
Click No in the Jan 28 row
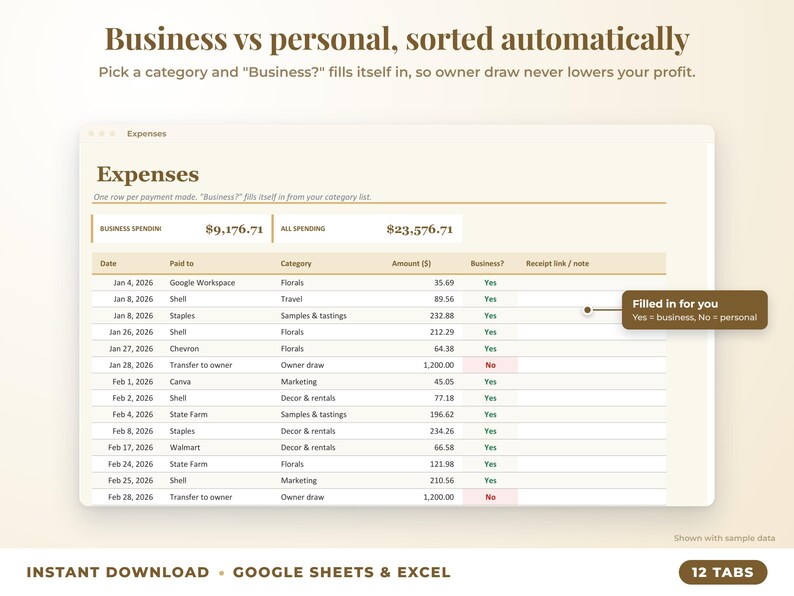tap(490, 365)
